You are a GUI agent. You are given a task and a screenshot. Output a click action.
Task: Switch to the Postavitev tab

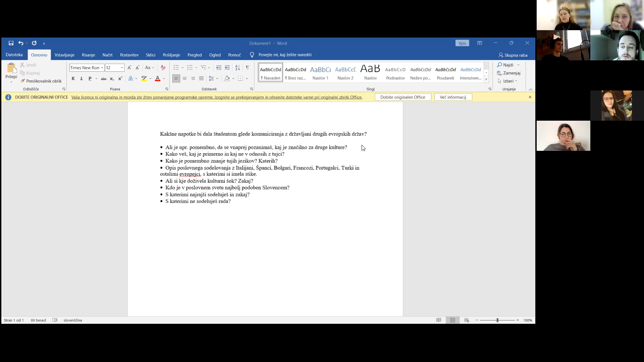129,55
